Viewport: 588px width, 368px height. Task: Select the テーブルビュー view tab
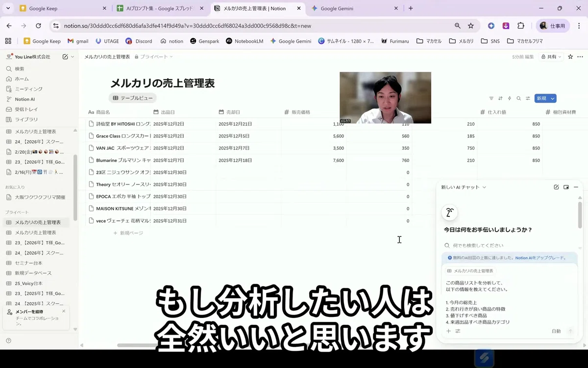[133, 98]
